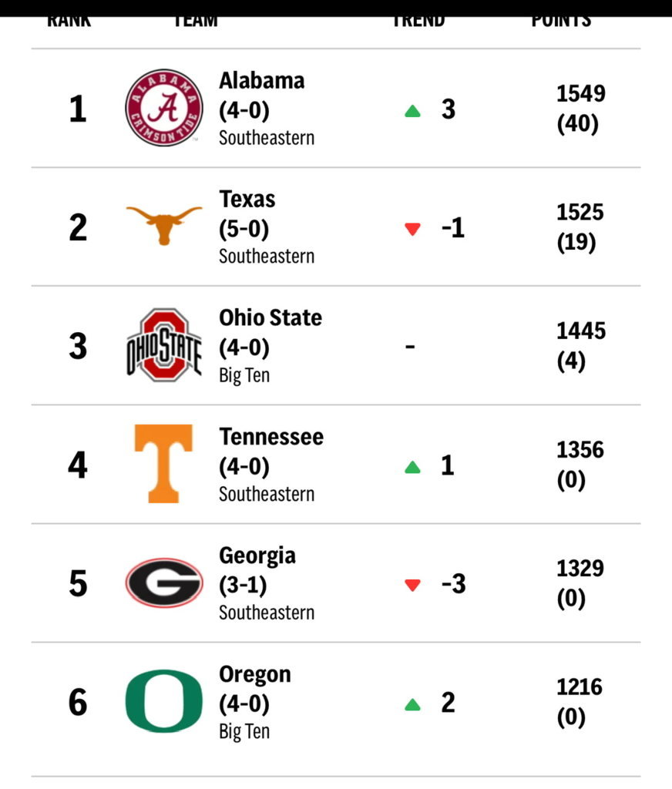Select the green Oregon O logo
The image size is (672, 789).
pos(164,701)
